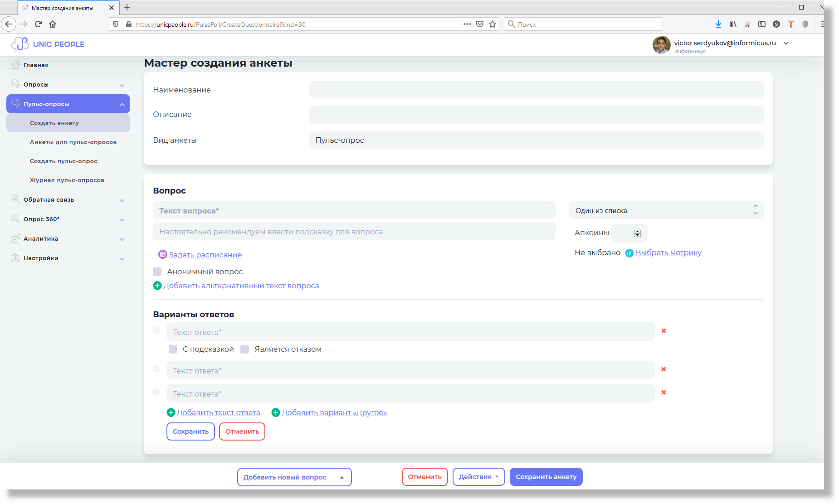The width and height of the screenshot is (839, 504).
Task: Open the Один из списка question type dropdown
Action: pyautogui.click(x=666, y=210)
